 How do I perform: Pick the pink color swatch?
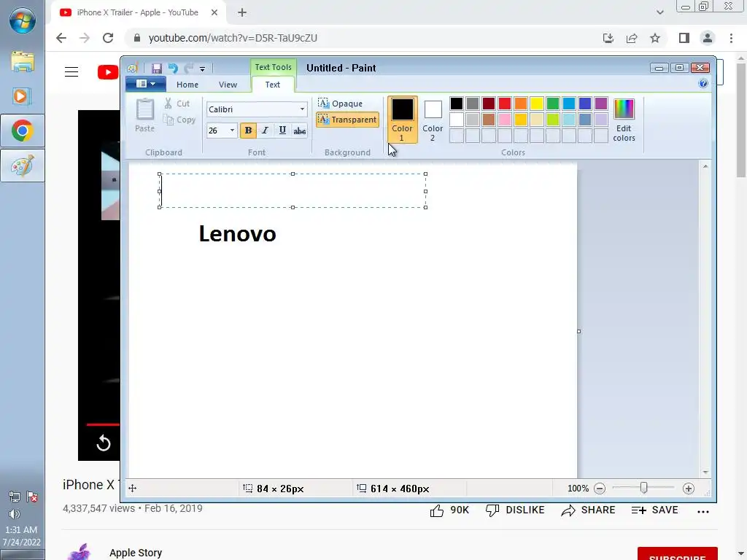[505, 119]
